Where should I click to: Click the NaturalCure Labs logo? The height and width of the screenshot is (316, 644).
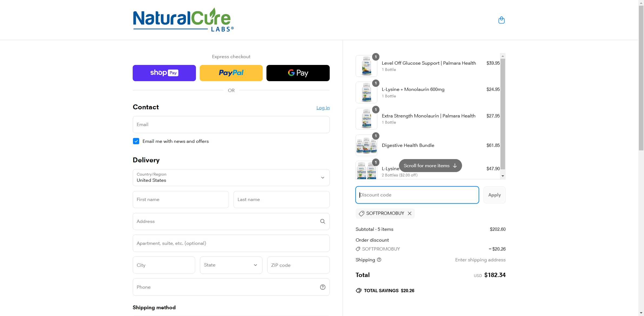(x=183, y=20)
